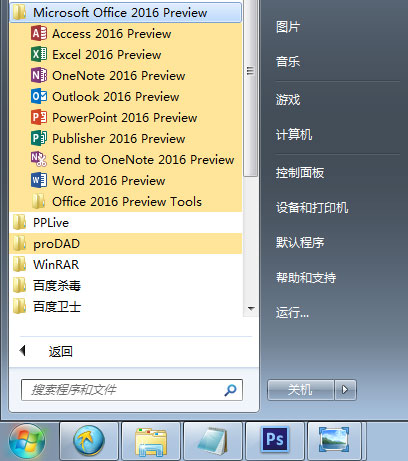
Task: Click the Microsoft Office 2016 Preview folder icon
Action: [19, 13]
